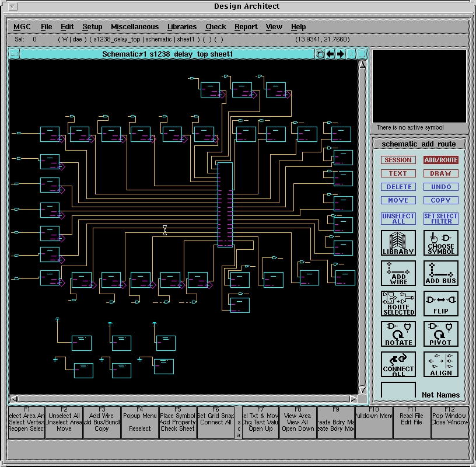Click the Route Selected icon

point(398,304)
